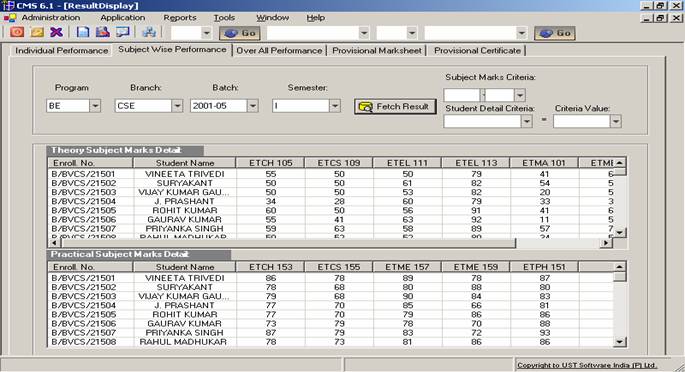Open the Window menu

click(273, 17)
